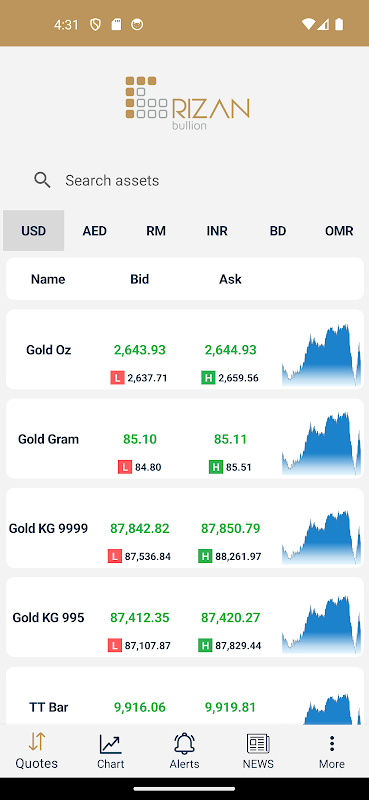This screenshot has width=369, height=800.
Task: Open the Quotes tab icon
Action: (x=37, y=742)
